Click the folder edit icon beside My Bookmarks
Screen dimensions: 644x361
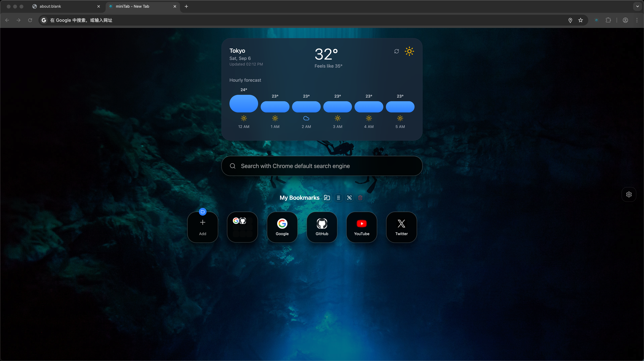(327, 198)
